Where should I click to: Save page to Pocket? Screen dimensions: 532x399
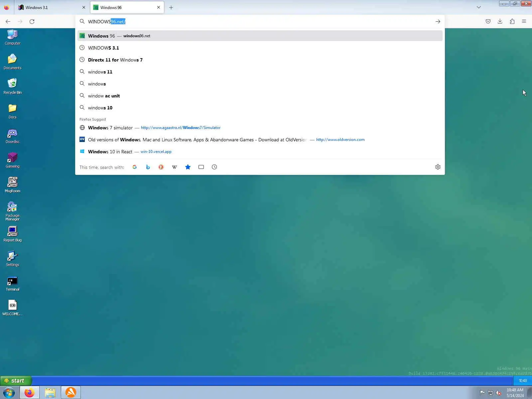[488, 21]
